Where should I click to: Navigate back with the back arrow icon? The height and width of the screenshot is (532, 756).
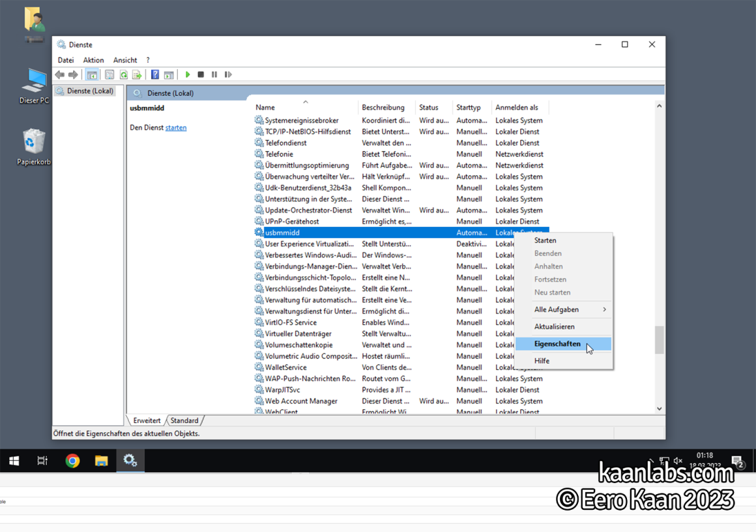click(60, 74)
